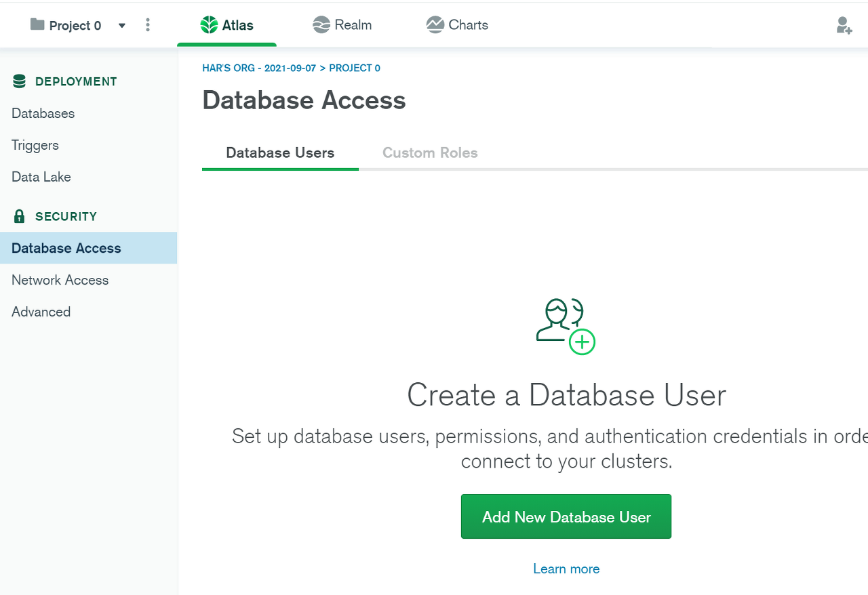Click the Create a Database User heading
The height and width of the screenshot is (595, 868).
pyautogui.click(x=566, y=395)
